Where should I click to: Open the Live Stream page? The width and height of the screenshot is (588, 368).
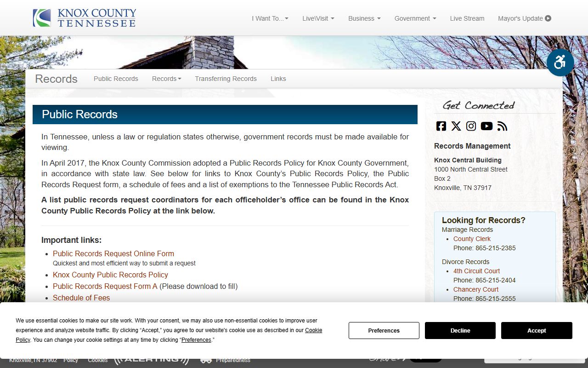(x=467, y=18)
